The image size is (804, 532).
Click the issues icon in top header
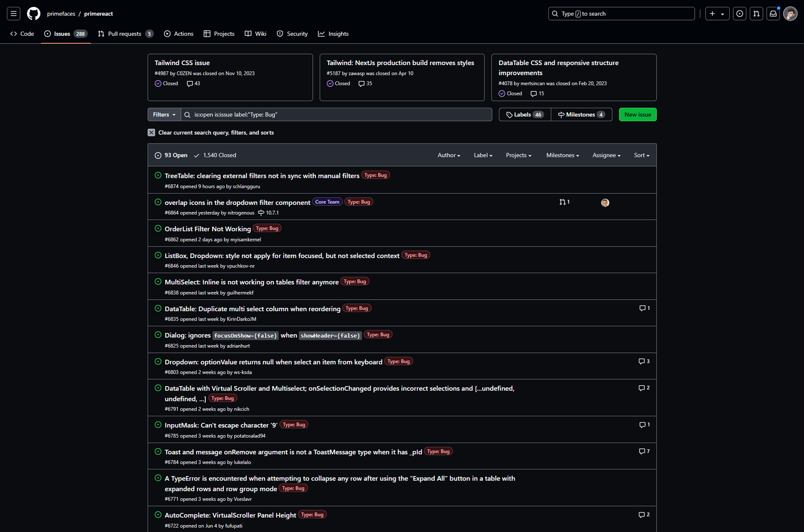coord(739,14)
